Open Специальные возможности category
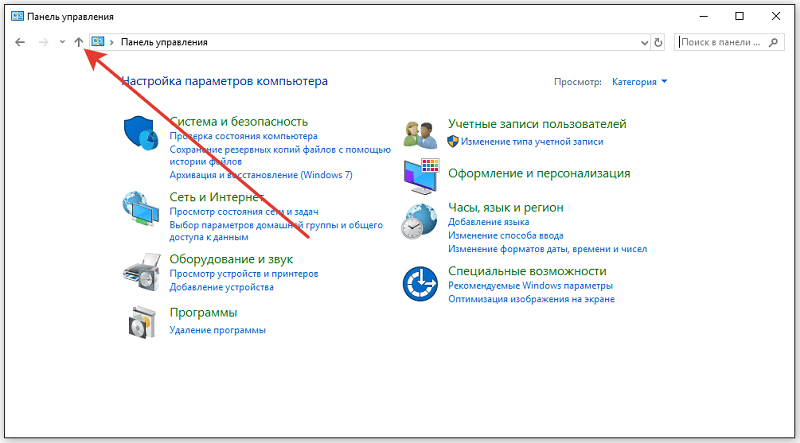The image size is (800, 443). point(527,271)
